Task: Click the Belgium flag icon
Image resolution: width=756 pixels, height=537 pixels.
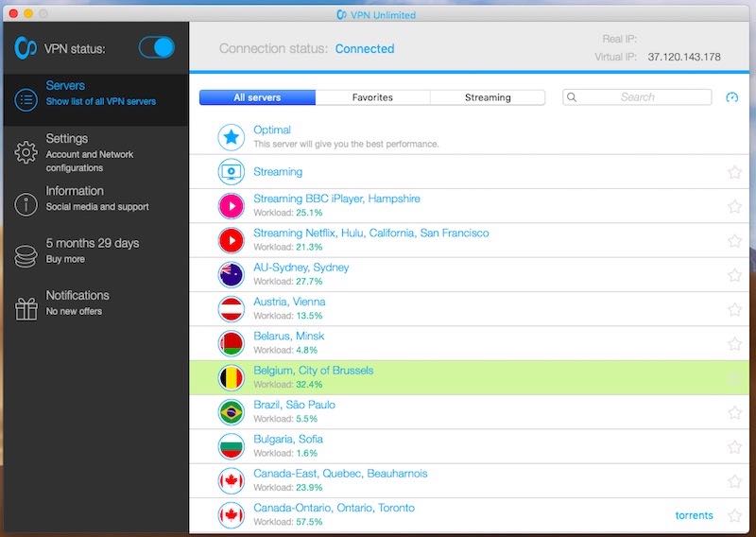Action: click(x=232, y=378)
